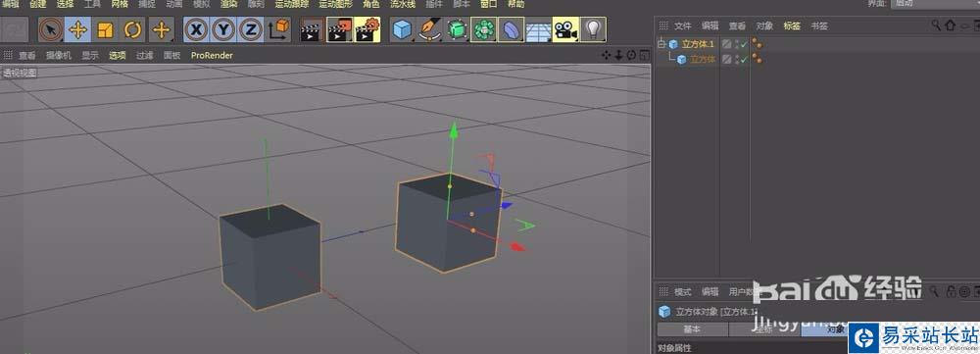Open Object Manager 查看 menu
The width and height of the screenshot is (980, 354).
coord(738,26)
